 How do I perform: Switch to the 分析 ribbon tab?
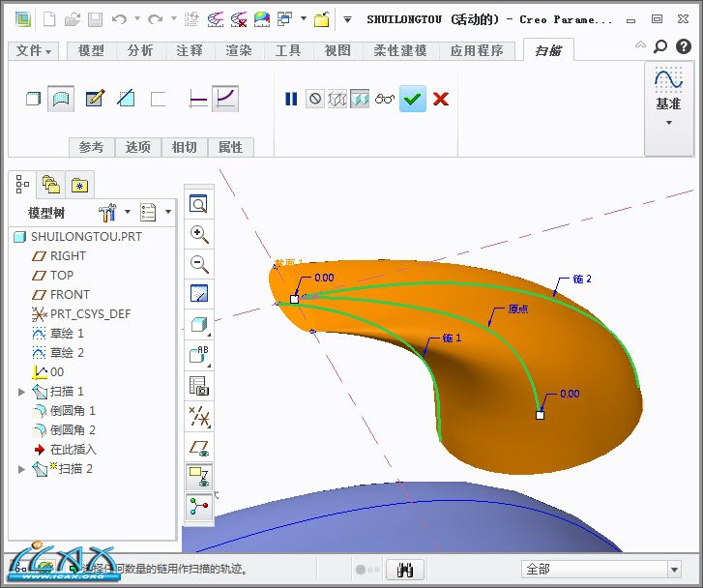pyautogui.click(x=141, y=50)
